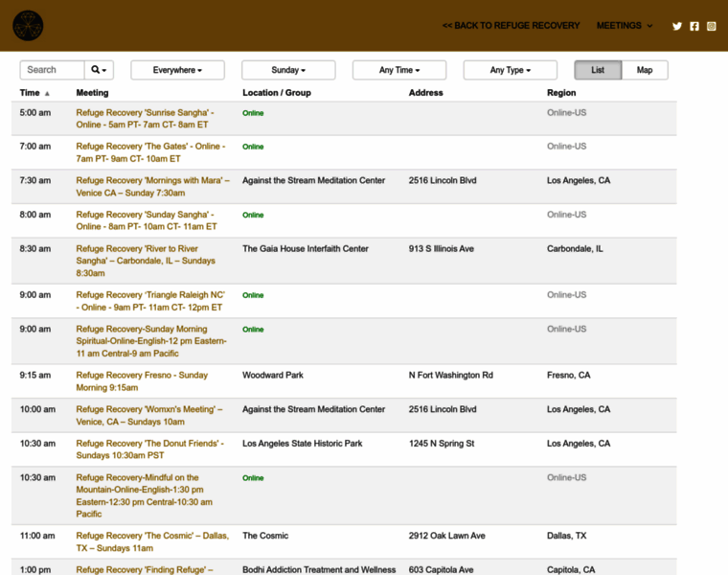Sort by the Region column header
The height and width of the screenshot is (575, 728).
(561, 93)
